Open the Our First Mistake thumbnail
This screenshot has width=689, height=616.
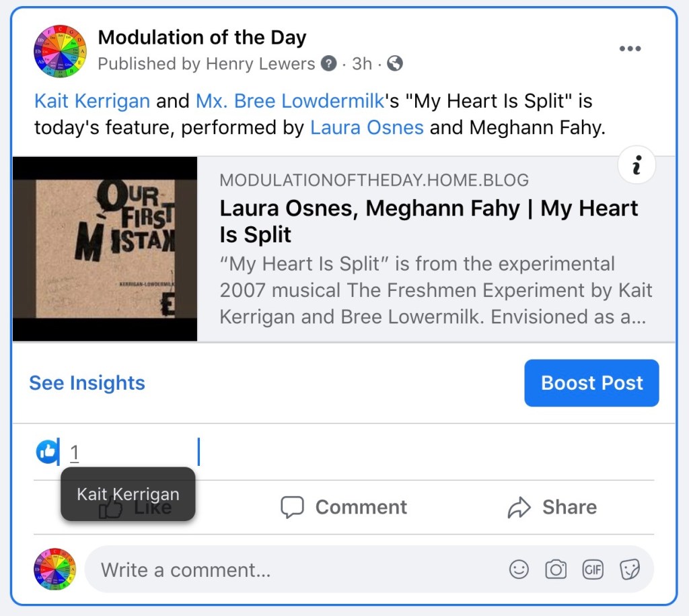(x=105, y=249)
